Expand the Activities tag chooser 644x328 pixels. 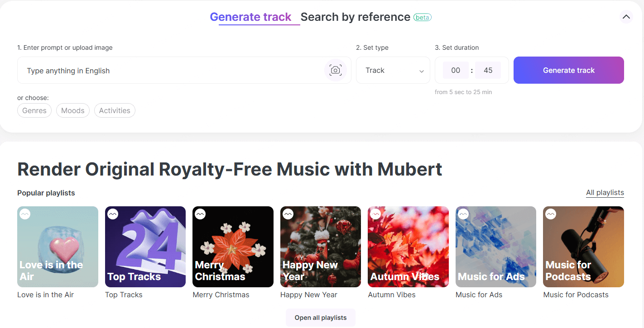click(x=115, y=110)
